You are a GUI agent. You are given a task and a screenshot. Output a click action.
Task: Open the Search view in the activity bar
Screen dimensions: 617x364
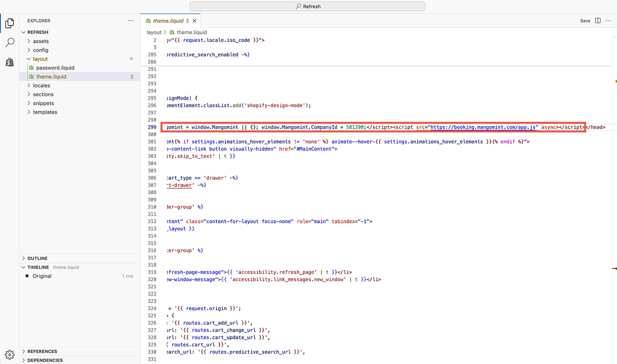tap(10, 42)
